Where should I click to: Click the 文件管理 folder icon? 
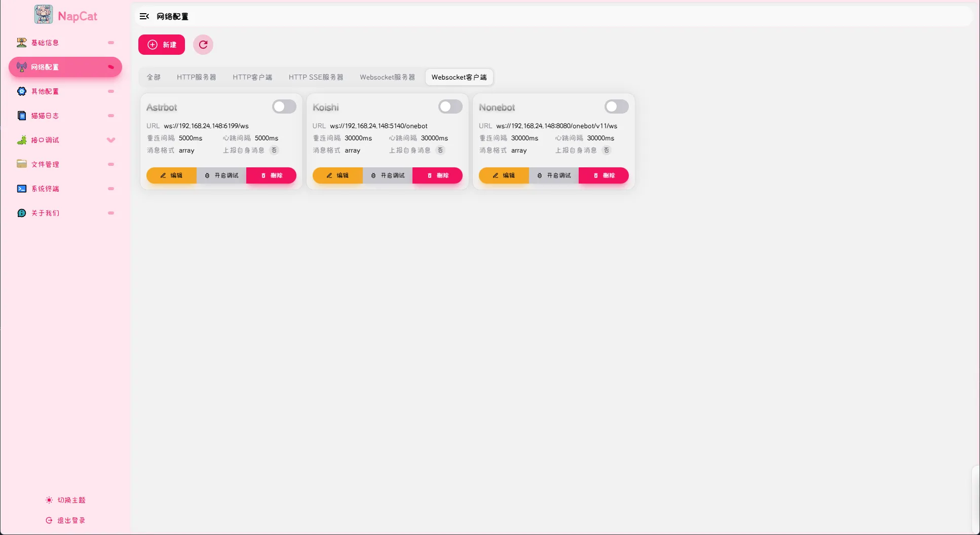[22, 164]
